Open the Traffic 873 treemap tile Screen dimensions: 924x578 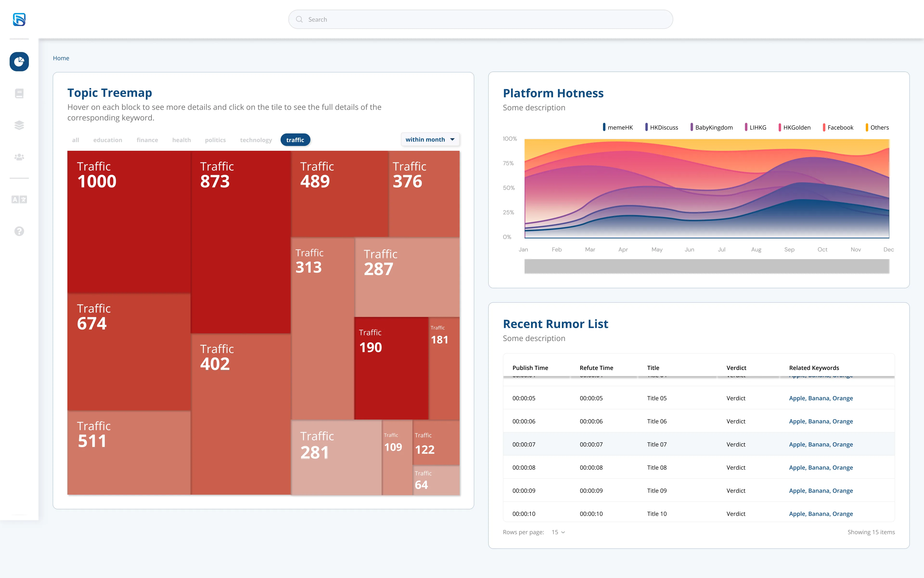(241, 242)
